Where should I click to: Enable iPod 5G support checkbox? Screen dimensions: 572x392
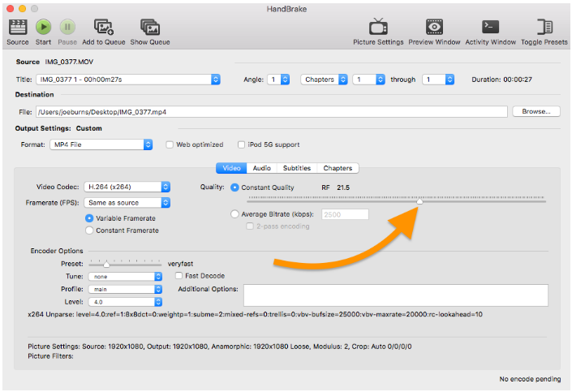(x=241, y=144)
